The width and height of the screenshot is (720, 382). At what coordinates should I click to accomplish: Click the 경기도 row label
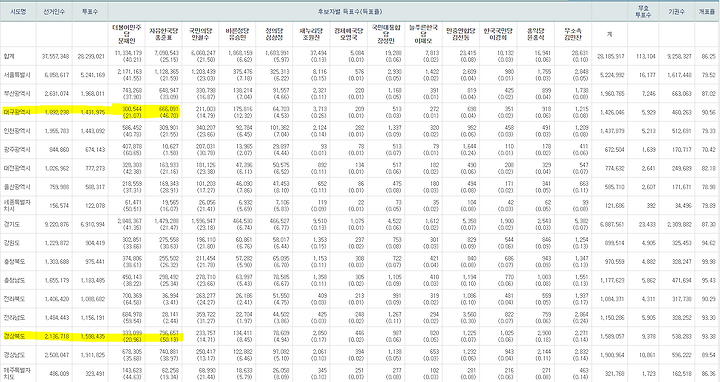[11, 225]
